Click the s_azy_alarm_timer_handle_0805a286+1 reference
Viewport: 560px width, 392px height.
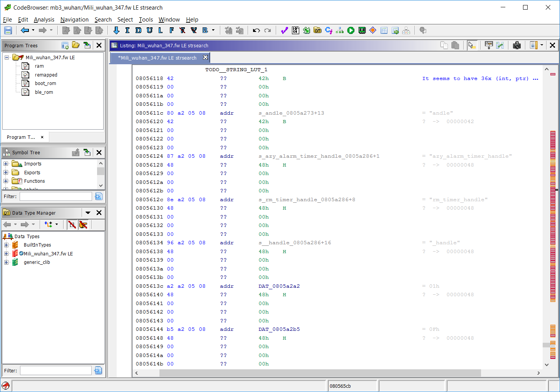319,156
